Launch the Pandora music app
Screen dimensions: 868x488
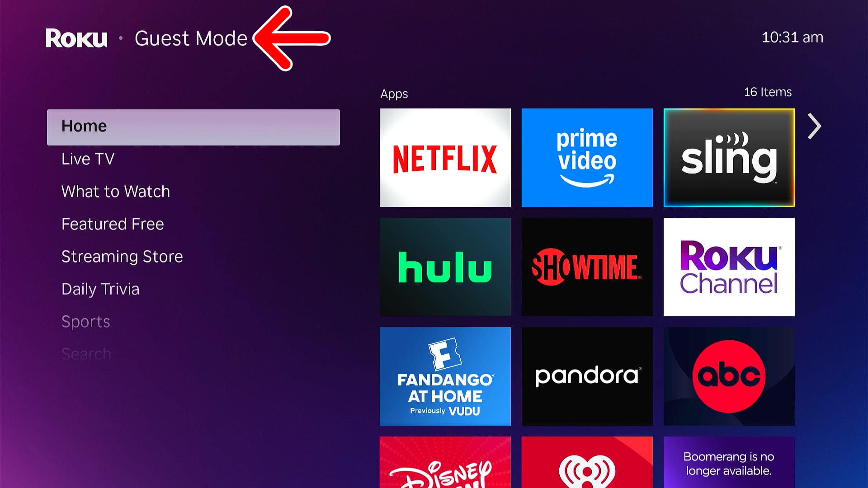coord(588,376)
